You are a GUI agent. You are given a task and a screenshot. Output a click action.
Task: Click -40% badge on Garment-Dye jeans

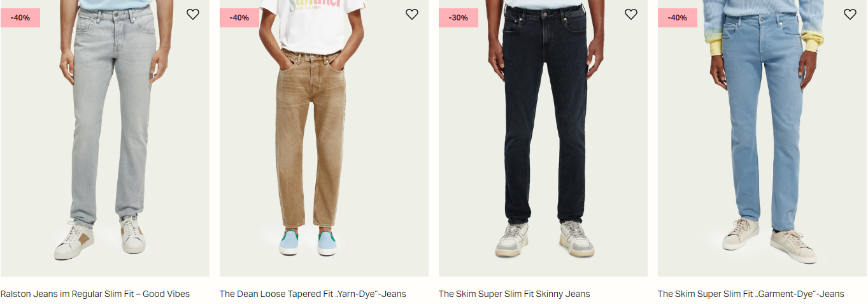coord(678,17)
